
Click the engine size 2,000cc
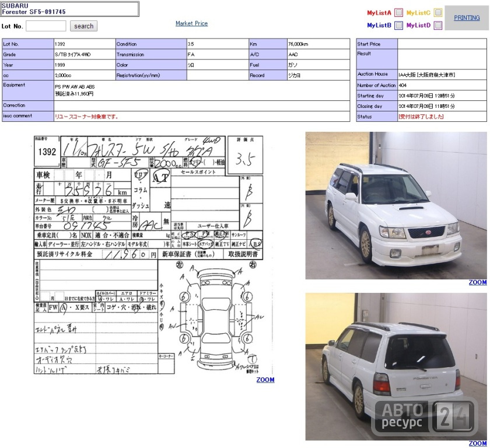click(63, 76)
